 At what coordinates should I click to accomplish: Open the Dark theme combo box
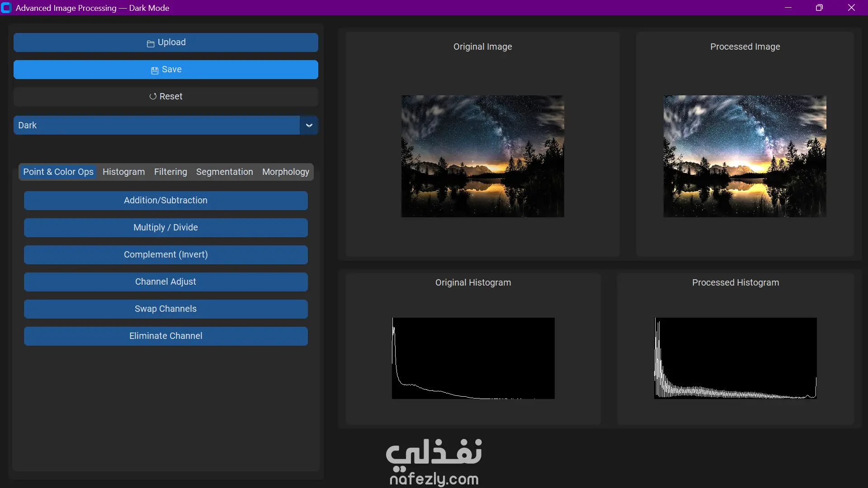(x=156, y=126)
